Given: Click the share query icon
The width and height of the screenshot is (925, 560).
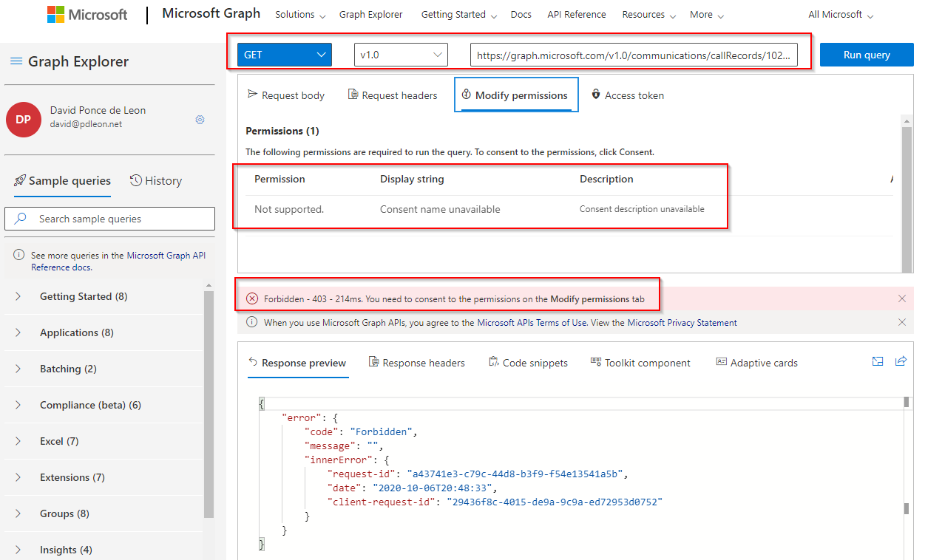Looking at the screenshot, I should pos(901,361).
